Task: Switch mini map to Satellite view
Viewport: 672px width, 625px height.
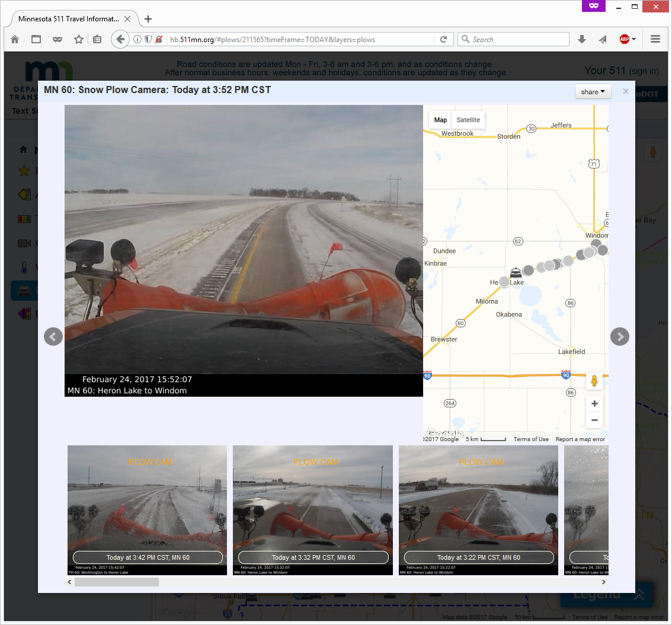Action: (468, 120)
